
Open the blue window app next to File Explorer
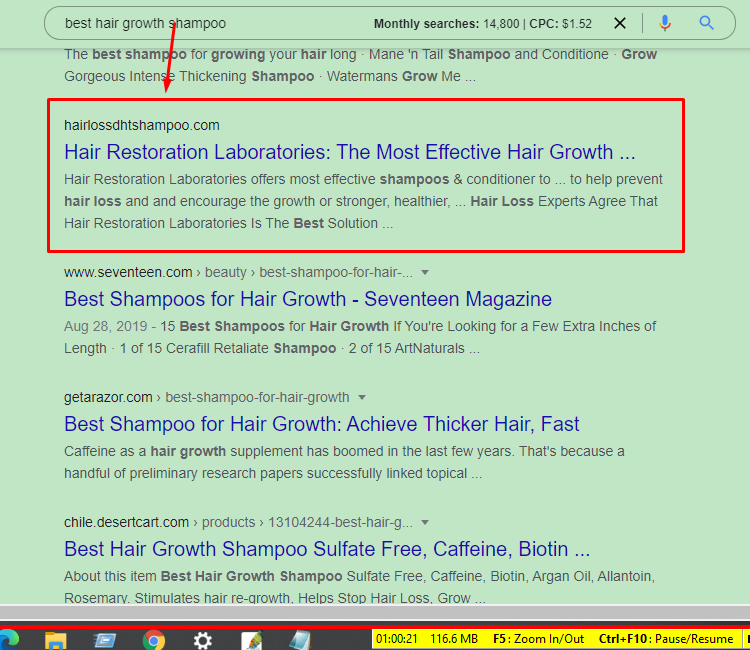point(104,639)
